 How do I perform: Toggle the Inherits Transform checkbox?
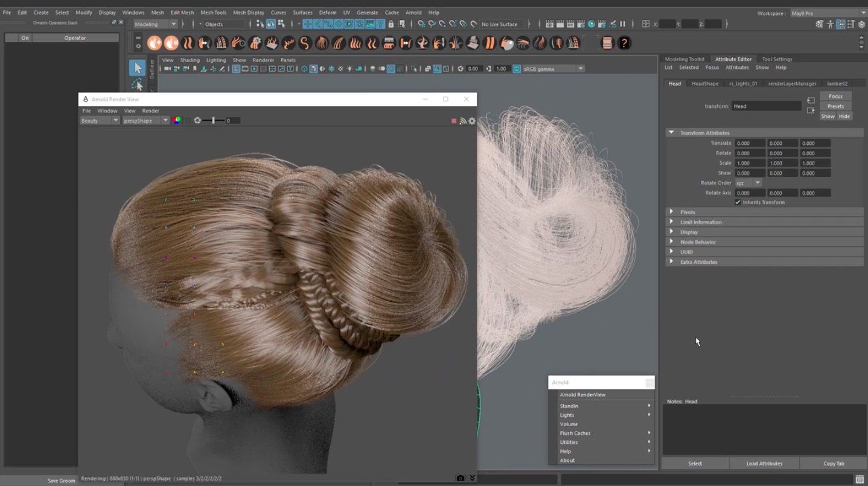pyautogui.click(x=738, y=202)
